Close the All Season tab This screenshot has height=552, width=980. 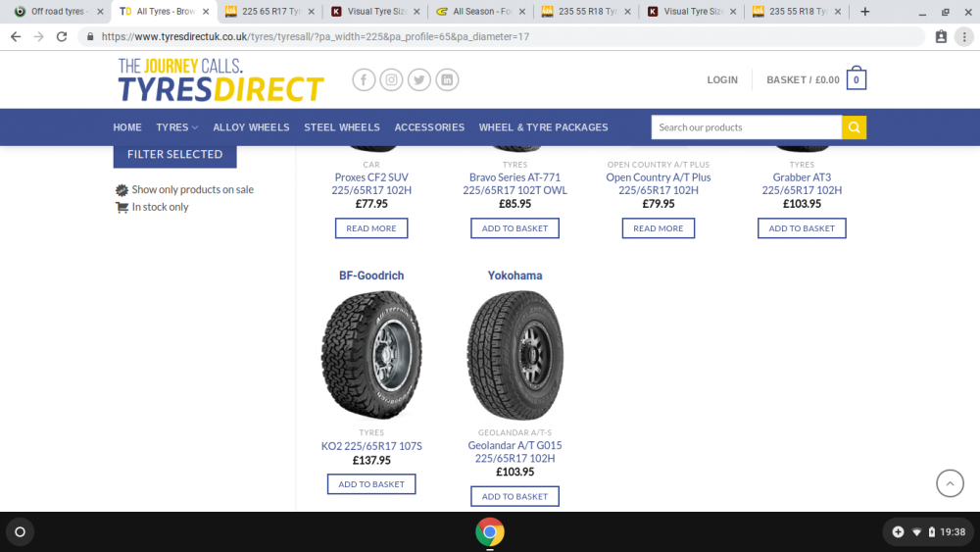click(x=522, y=11)
